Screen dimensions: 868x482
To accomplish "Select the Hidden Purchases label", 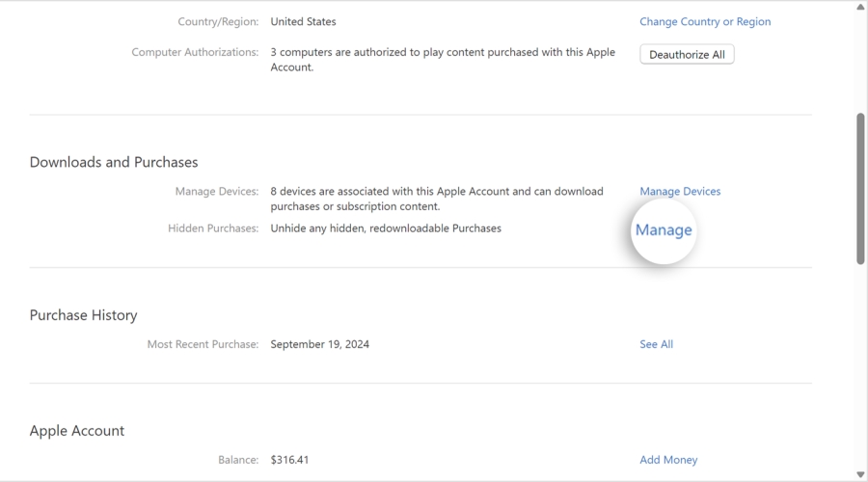I will tap(213, 228).
